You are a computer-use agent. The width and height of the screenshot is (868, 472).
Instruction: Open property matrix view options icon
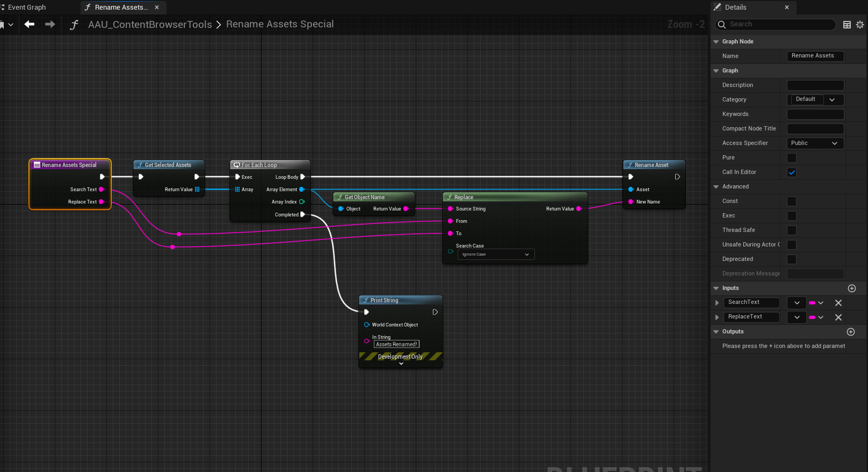(847, 25)
